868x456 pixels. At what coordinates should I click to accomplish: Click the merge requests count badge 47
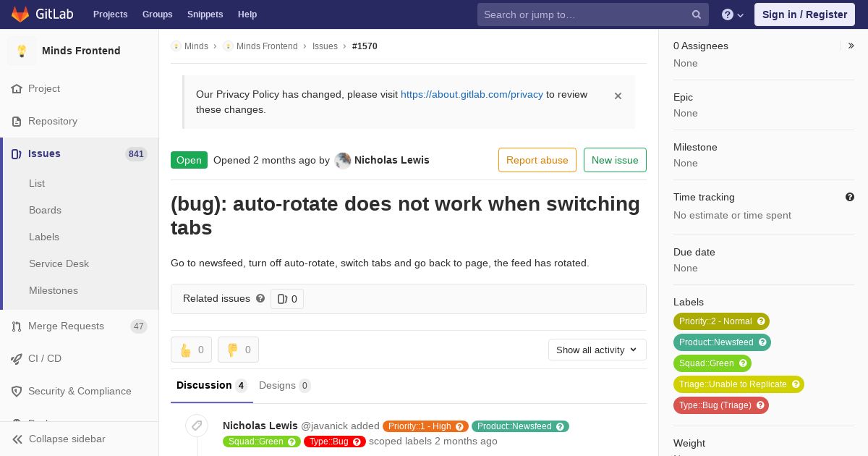[x=139, y=326]
